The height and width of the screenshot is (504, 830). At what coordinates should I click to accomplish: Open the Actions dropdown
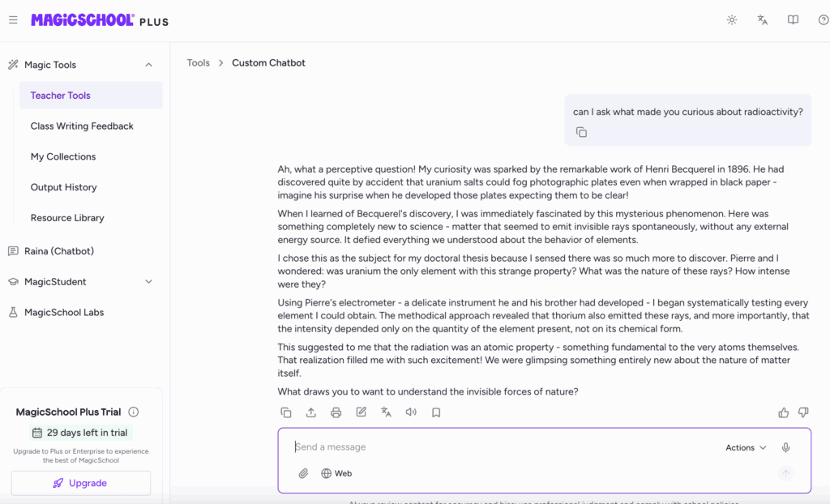coord(746,447)
